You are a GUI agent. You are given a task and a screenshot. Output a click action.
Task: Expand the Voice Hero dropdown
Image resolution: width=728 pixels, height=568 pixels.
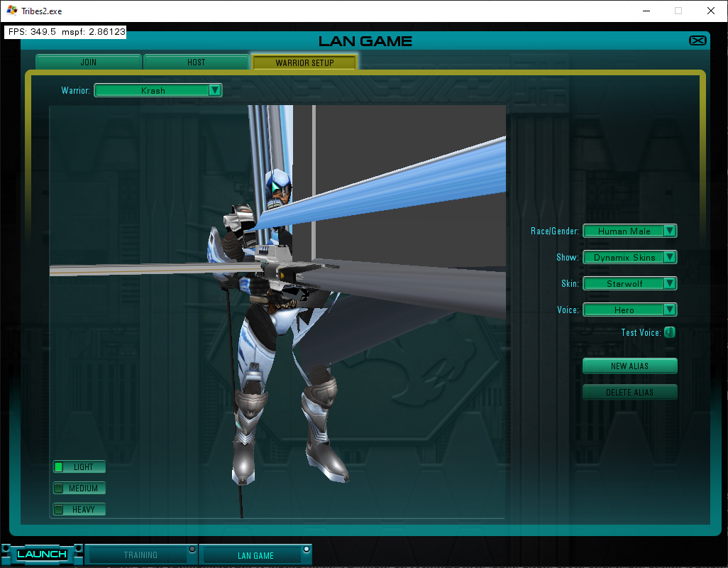(630, 310)
